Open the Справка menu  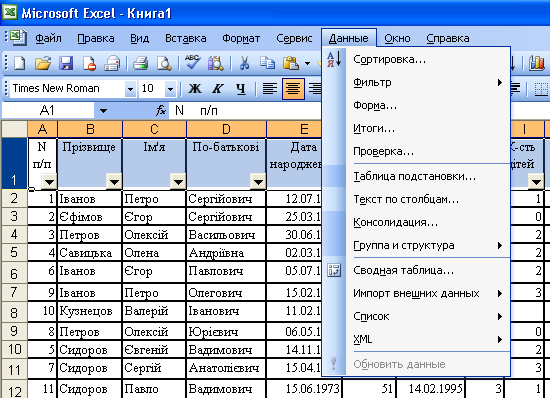(448, 38)
